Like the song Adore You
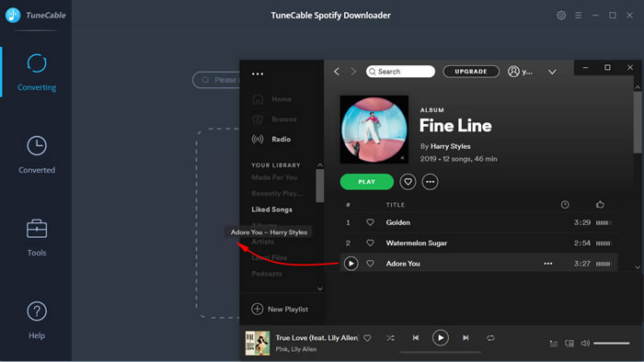 click(370, 263)
